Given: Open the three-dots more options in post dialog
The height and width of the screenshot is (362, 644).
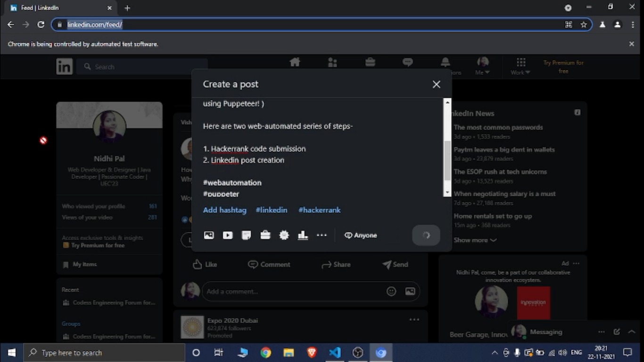Looking at the screenshot, I should pyautogui.click(x=322, y=235).
